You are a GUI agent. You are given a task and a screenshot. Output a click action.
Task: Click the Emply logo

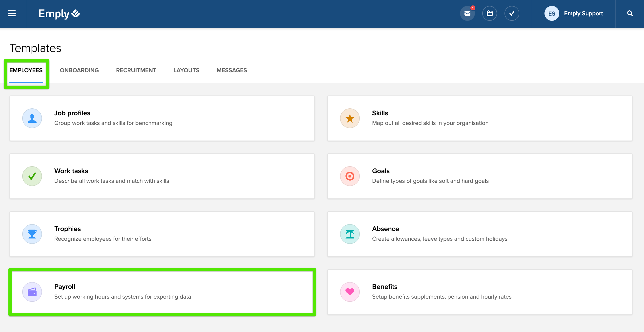(x=59, y=14)
